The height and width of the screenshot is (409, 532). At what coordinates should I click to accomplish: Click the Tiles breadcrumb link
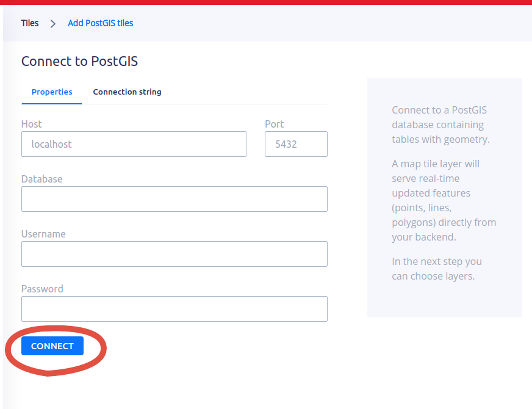[x=29, y=23]
